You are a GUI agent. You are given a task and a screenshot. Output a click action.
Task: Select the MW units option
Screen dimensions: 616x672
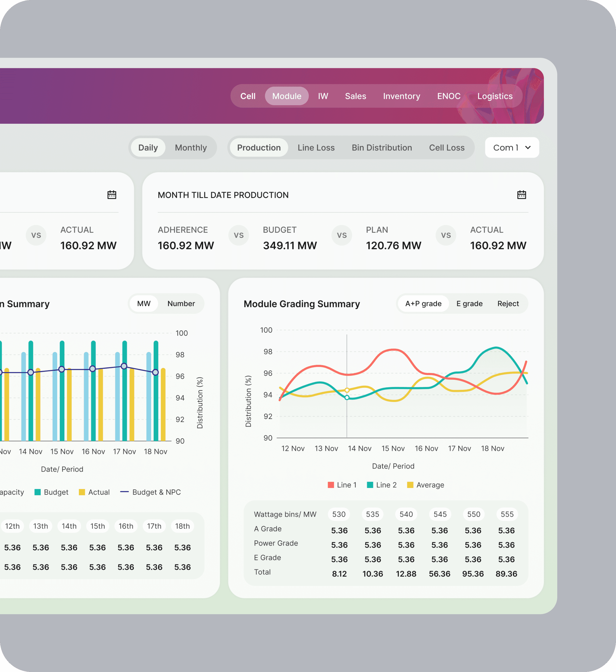(x=144, y=304)
